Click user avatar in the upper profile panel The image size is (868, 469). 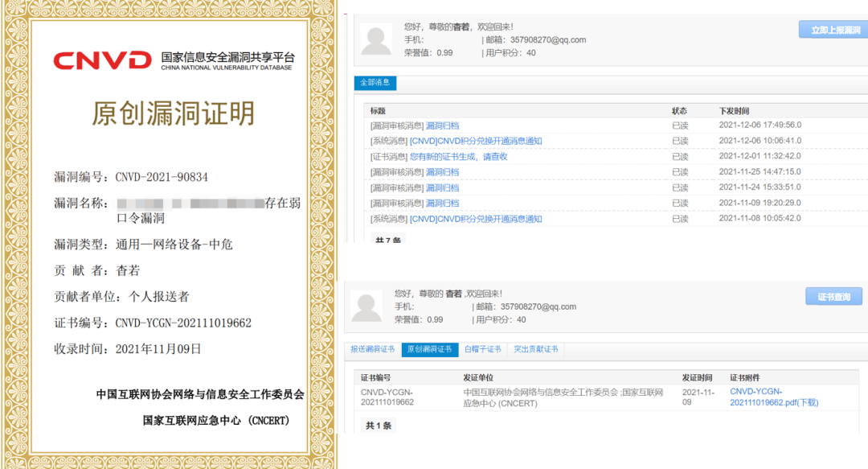coord(376,39)
